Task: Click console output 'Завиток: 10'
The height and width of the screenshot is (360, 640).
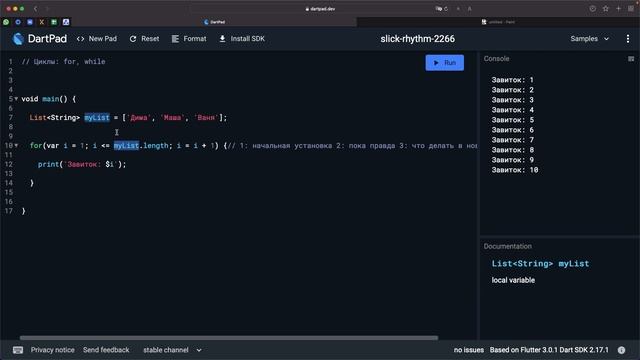Action: click(x=515, y=170)
